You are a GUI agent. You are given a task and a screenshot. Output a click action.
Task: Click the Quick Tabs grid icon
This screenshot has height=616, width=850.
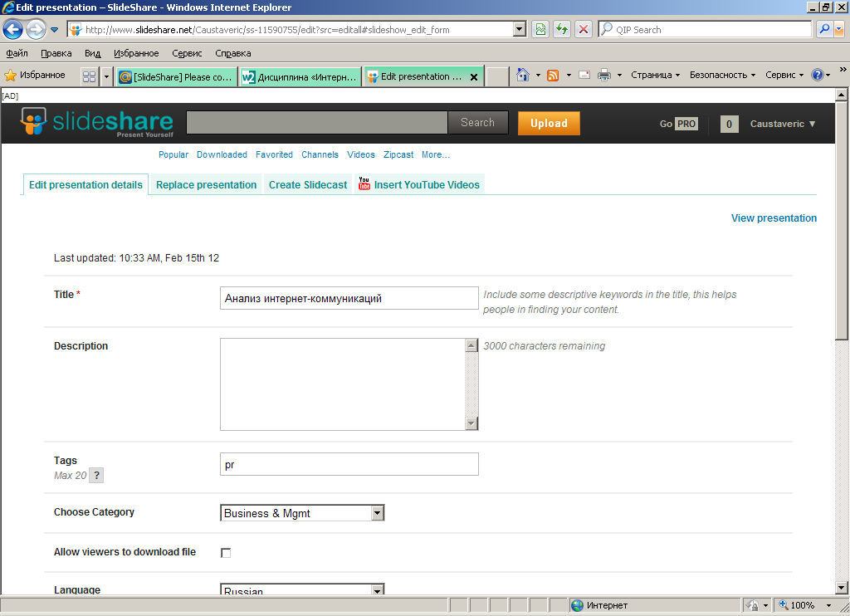[x=90, y=76]
